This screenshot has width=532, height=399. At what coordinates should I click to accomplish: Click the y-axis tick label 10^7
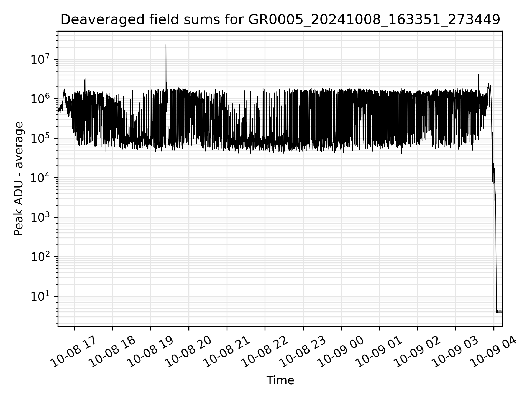40,59
